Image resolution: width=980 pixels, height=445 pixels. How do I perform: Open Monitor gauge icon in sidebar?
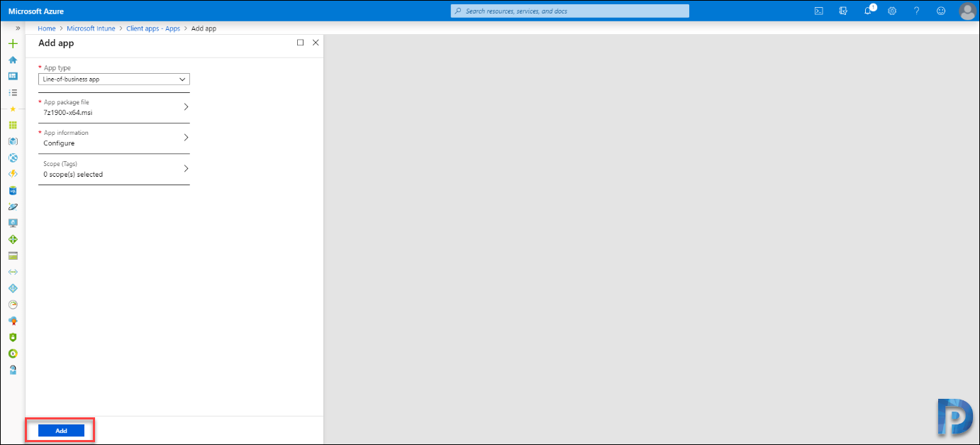tap(13, 304)
